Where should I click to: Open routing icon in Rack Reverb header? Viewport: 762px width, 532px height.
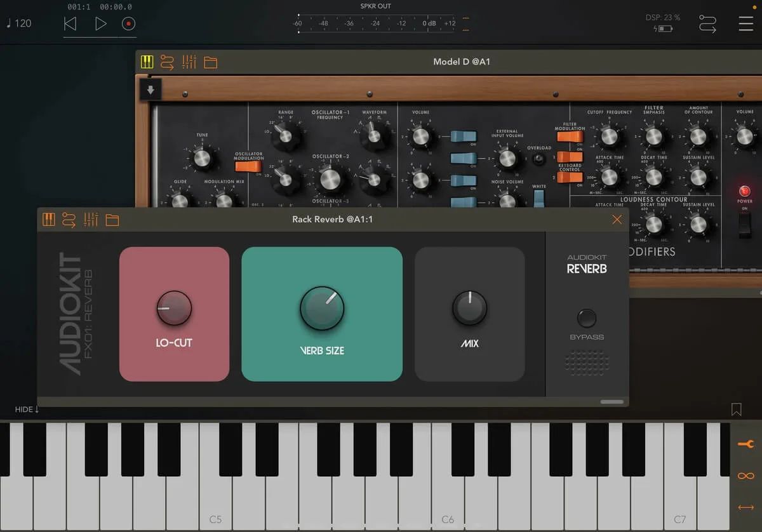point(69,220)
